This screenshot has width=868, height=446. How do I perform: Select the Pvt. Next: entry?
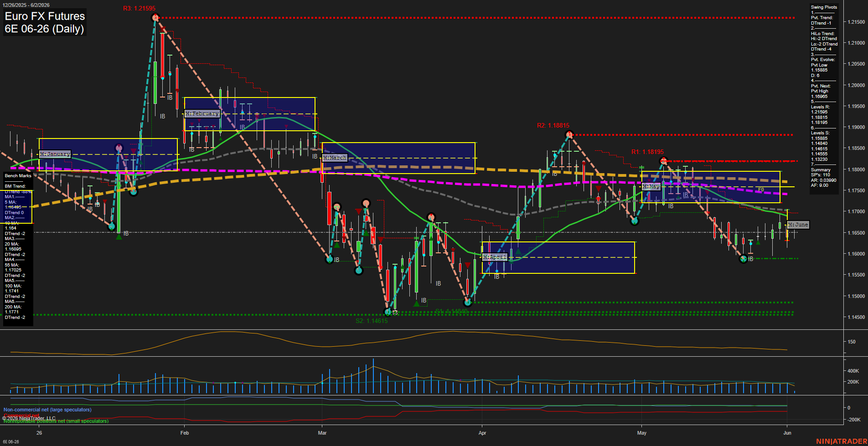tap(821, 86)
